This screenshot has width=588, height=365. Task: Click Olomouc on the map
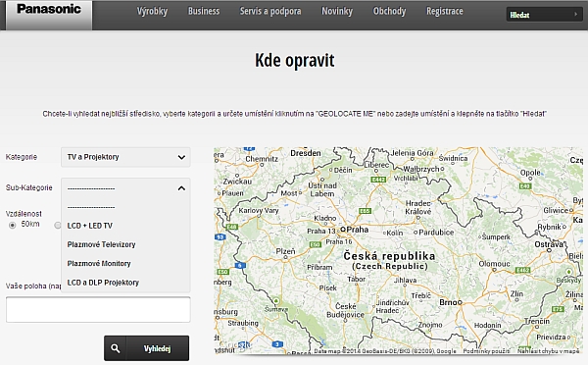pyautogui.click(x=494, y=264)
